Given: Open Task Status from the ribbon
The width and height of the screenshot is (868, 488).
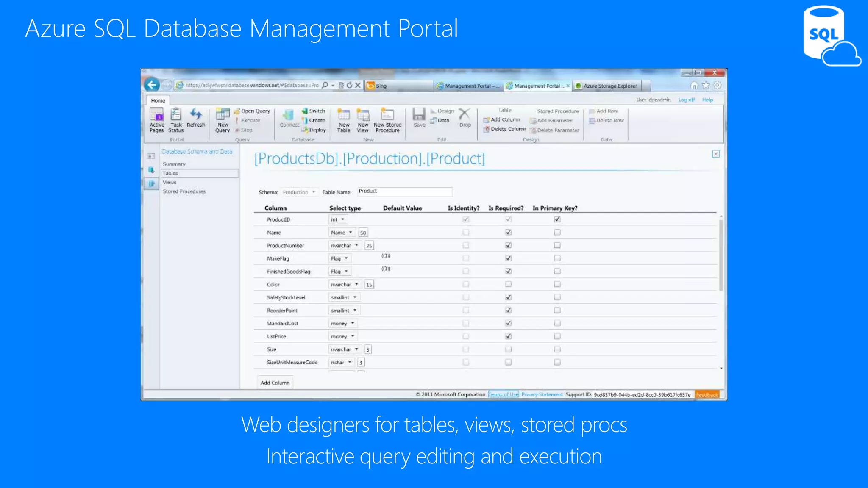Looking at the screenshot, I should tap(176, 120).
